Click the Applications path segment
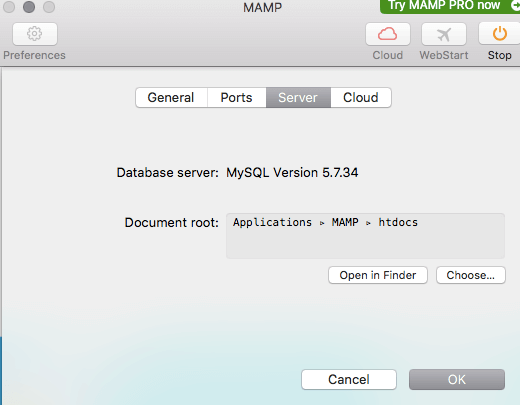Screen dimensions: 520x405 (272, 222)
